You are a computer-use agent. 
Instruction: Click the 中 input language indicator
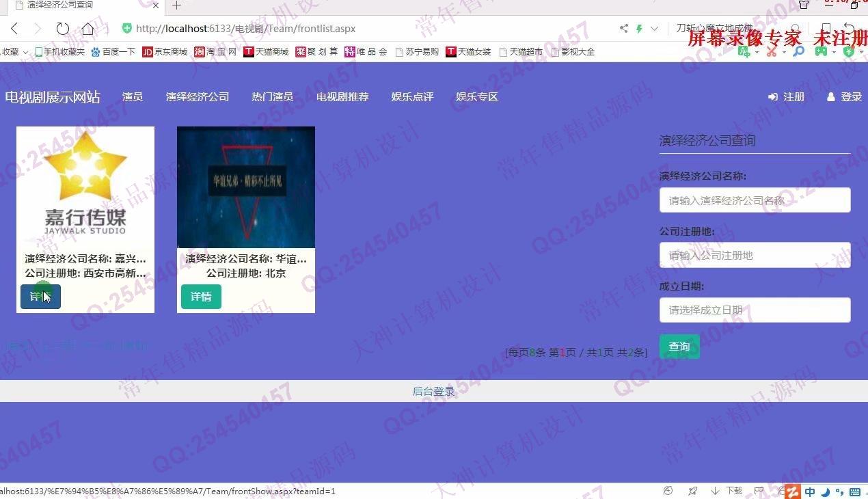click(810, 491)
